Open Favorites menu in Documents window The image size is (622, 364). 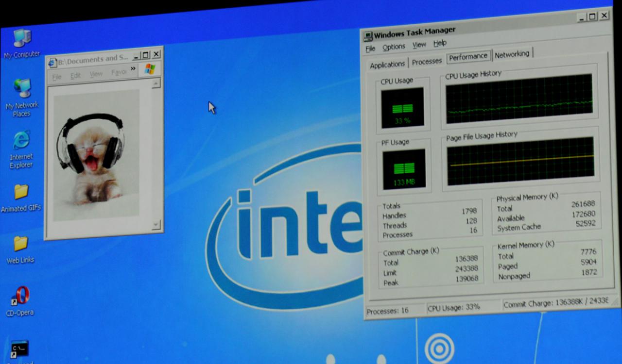click(119, 72)
